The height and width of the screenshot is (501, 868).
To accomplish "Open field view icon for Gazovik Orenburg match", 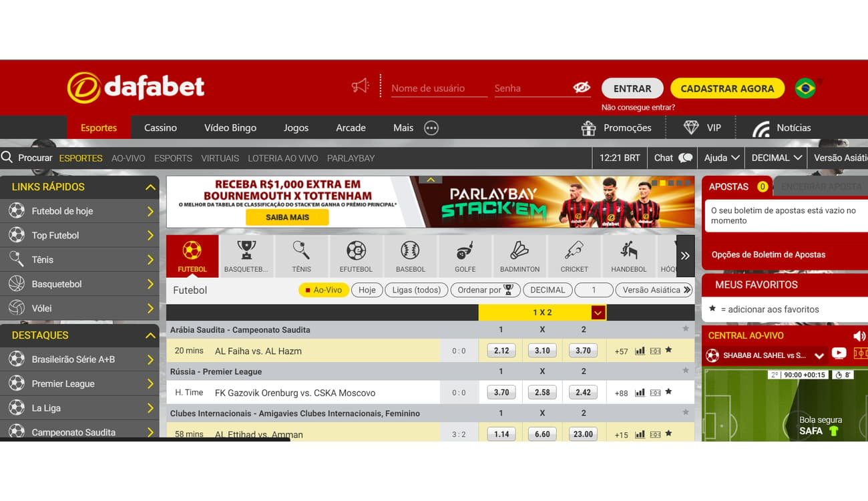I will pos(655,392).
